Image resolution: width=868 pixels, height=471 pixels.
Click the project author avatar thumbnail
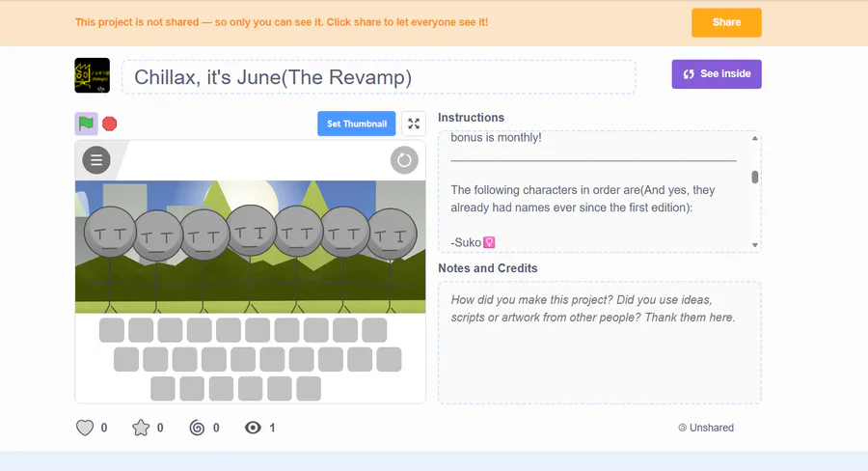point(93,75)
